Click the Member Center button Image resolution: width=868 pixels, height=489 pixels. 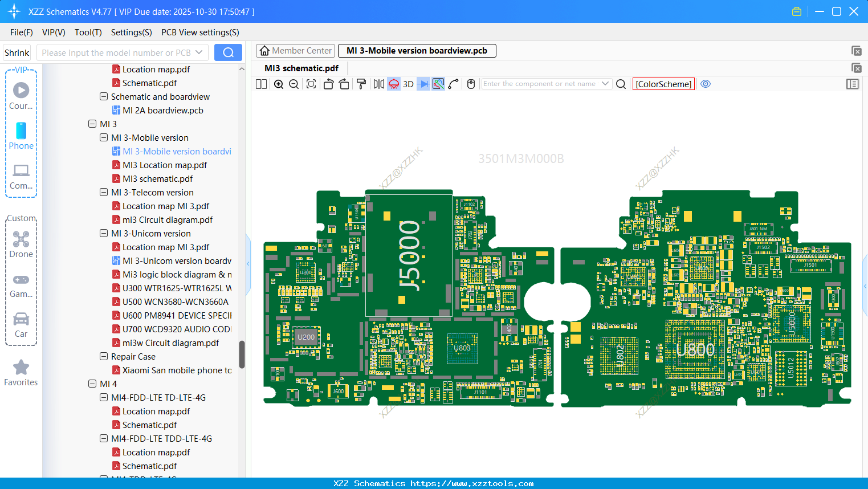click(295, 50)
